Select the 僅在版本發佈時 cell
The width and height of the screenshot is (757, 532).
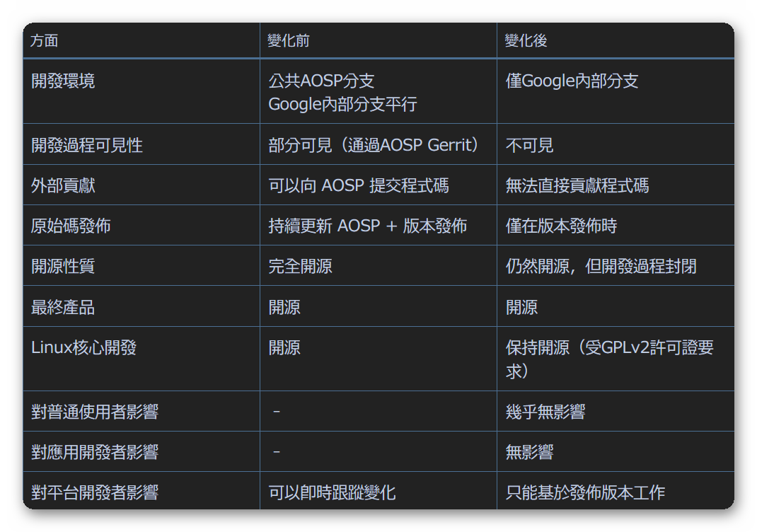point(562,226)
